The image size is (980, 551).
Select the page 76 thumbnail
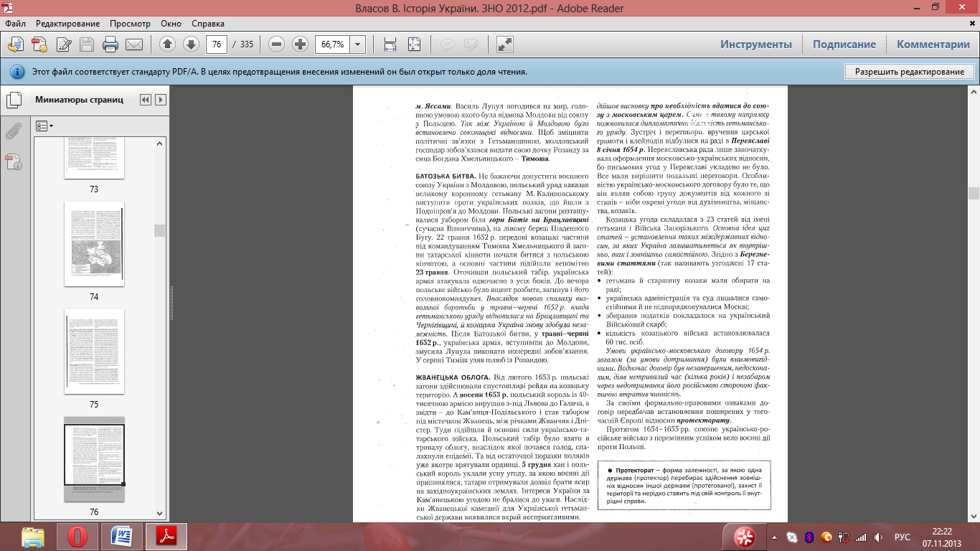pyautogui.click(x=94, y=459)
